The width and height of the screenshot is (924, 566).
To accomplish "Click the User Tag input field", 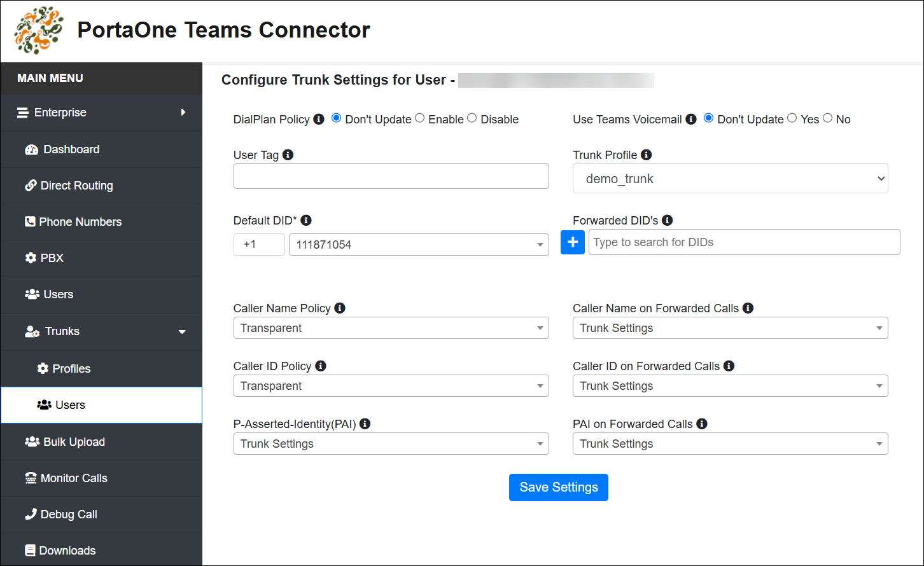I will [391, 176].
